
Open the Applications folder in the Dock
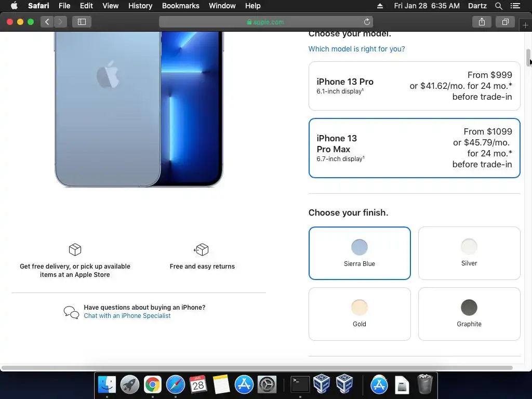(x=379, y=385)
